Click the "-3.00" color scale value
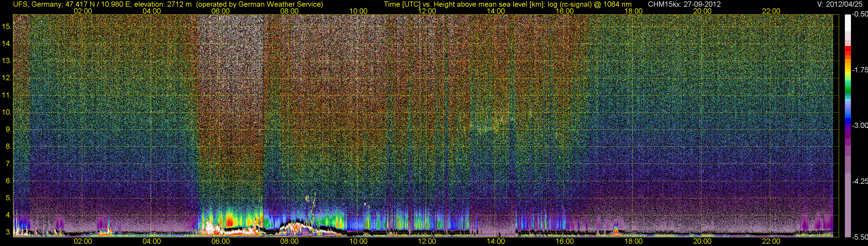The image size is (868, 246). pos(860,126)
